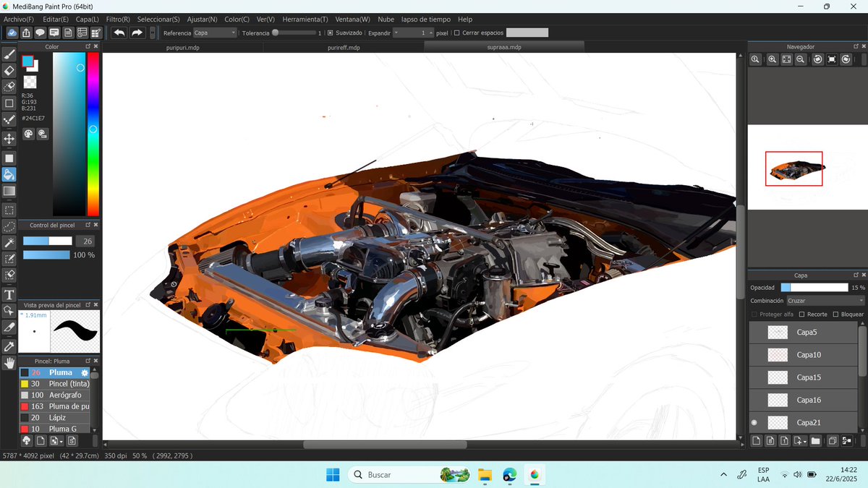Screen dimensions: 868x488
Task: Select the Aerógrafo brush
Action: 55,395
